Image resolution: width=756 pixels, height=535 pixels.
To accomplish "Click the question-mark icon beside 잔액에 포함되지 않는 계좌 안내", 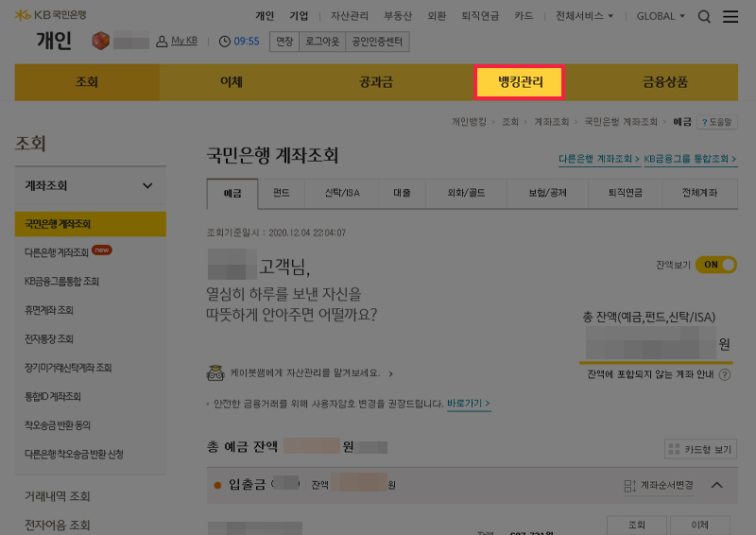I will pyautogui.click(x=724, y=375).
